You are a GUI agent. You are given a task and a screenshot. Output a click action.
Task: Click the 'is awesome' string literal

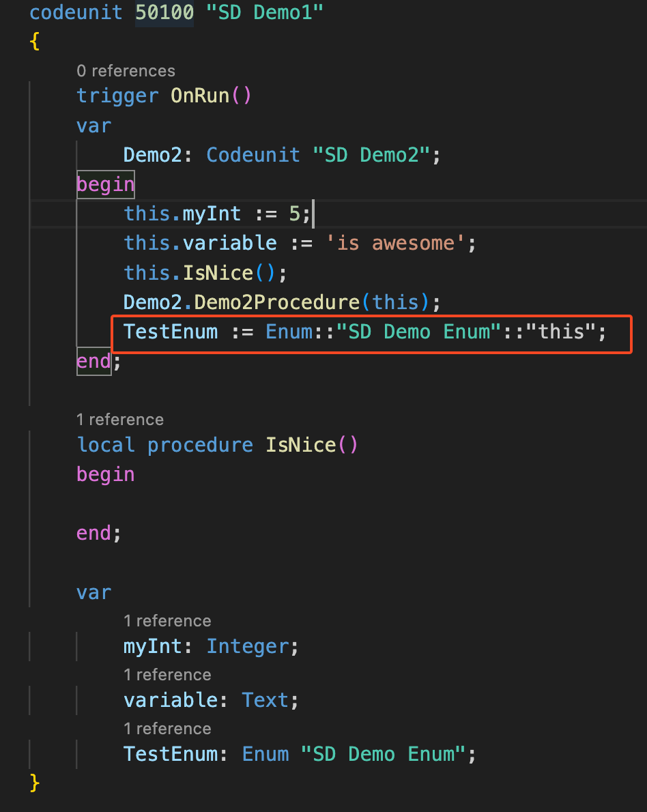[396, 244]
